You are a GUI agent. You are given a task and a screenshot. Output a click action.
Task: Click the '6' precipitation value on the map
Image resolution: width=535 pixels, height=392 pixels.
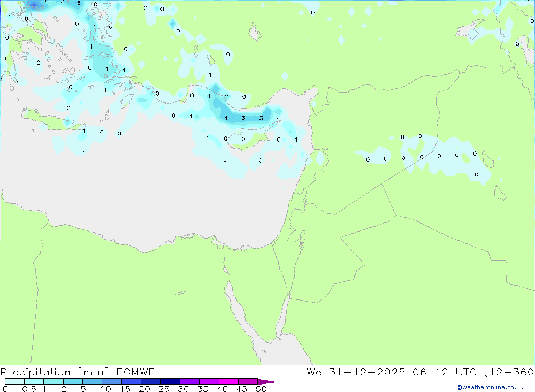click(79, 3)
